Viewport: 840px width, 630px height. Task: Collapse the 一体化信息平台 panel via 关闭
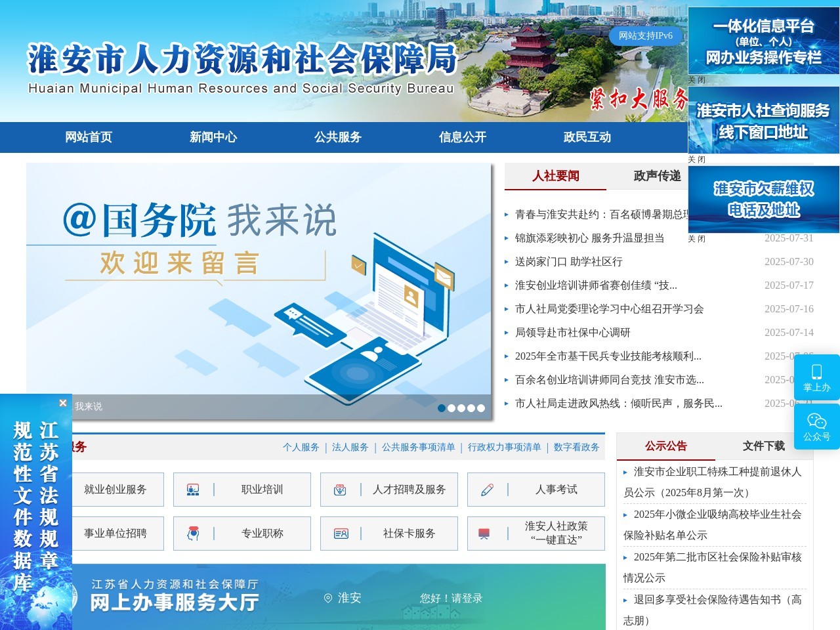(x=696, y=79)
